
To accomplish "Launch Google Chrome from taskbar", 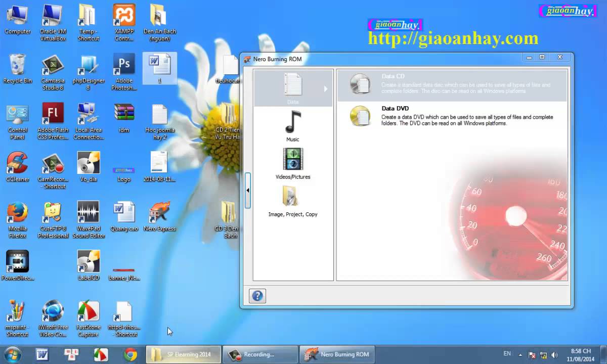I will (131, 354).
